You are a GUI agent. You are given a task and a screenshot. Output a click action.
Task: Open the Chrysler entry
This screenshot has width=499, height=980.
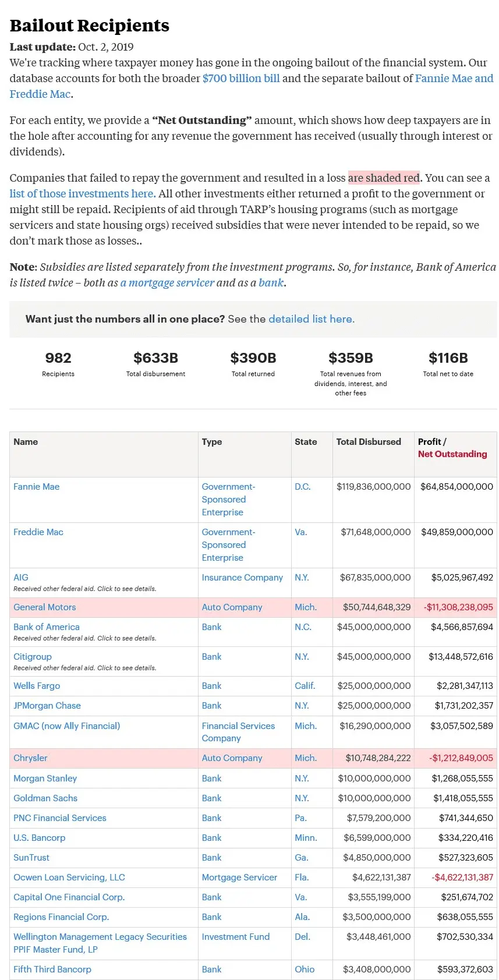pos(30,758)
